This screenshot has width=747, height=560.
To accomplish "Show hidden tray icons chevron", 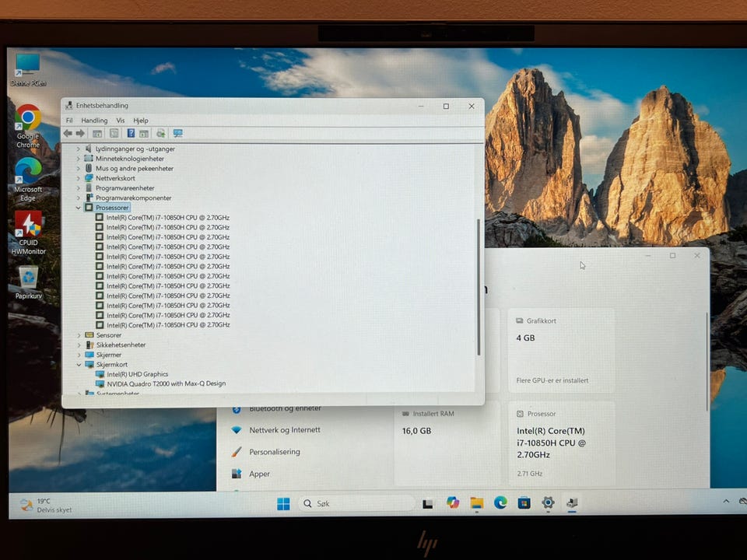I will point(726,501).
